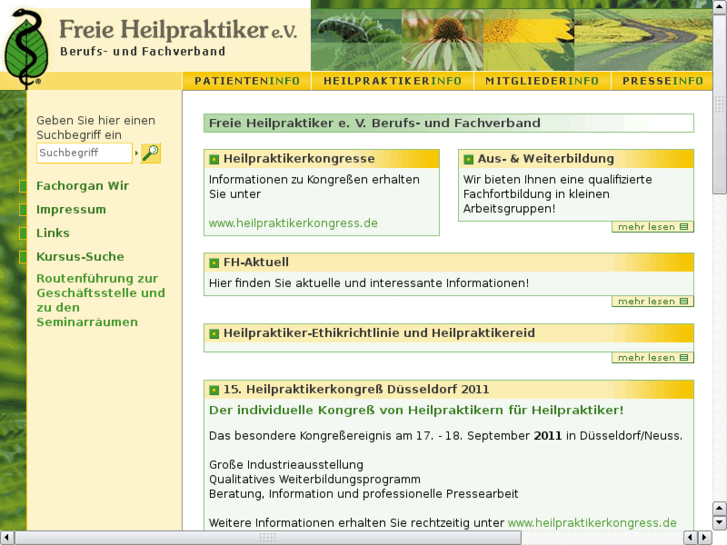The height and width of the screenshot is (545, 727).
Task: Click the green square icon beside Aus- & Weiterbildung
Action: pos(468,160)
